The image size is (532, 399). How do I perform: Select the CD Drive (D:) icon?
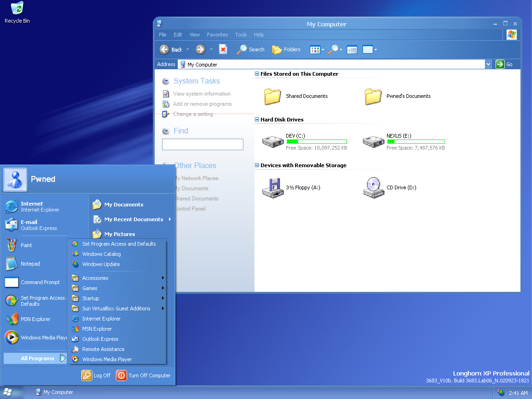[373, 187]
